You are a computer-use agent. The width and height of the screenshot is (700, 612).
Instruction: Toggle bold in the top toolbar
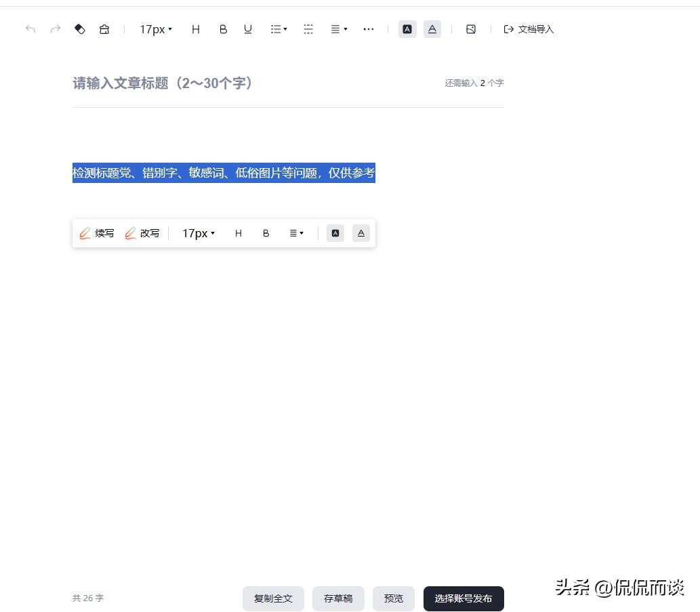point(223,29)
